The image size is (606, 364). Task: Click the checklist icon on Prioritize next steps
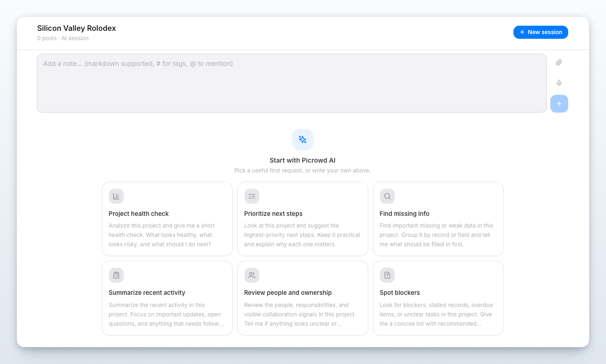click(x=252, y=196)
